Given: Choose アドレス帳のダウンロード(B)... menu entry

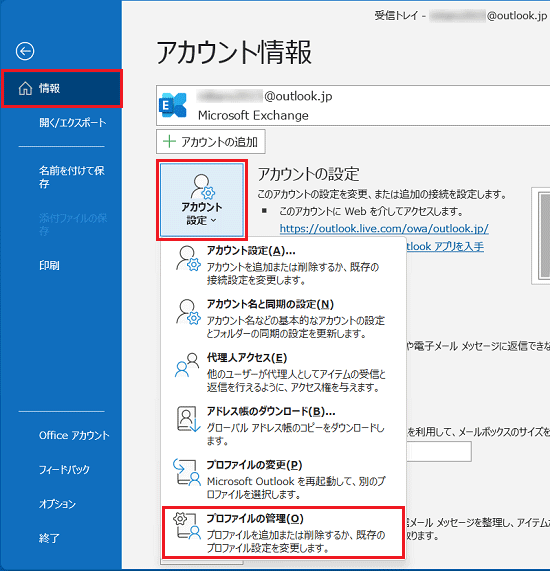Looking at the screenshot, I should 283,425.
